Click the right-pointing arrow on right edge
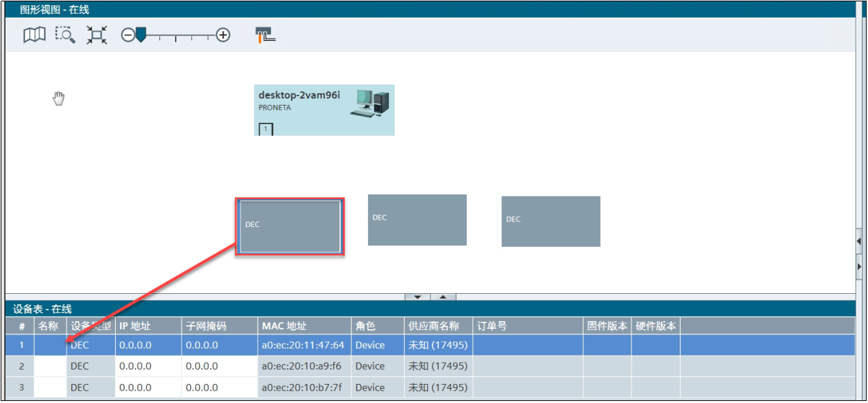This screenshot has height=403, width=868. pos(859,266)
